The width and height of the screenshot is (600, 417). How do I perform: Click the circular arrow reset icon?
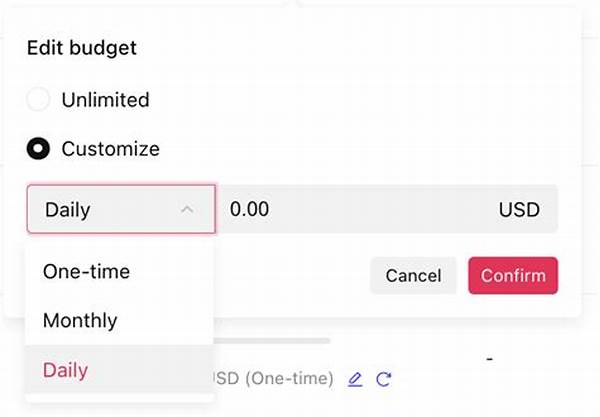(383, 379)
